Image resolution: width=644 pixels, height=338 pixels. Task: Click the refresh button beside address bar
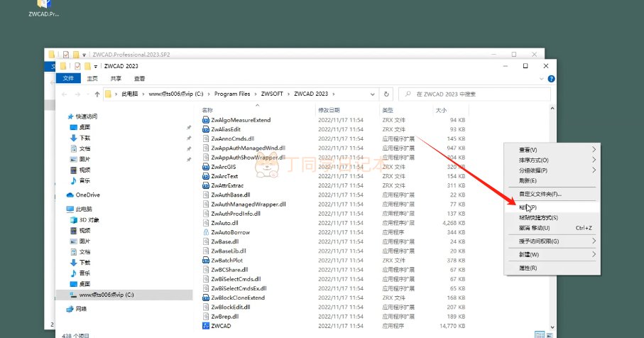click(x=386, y=94)
